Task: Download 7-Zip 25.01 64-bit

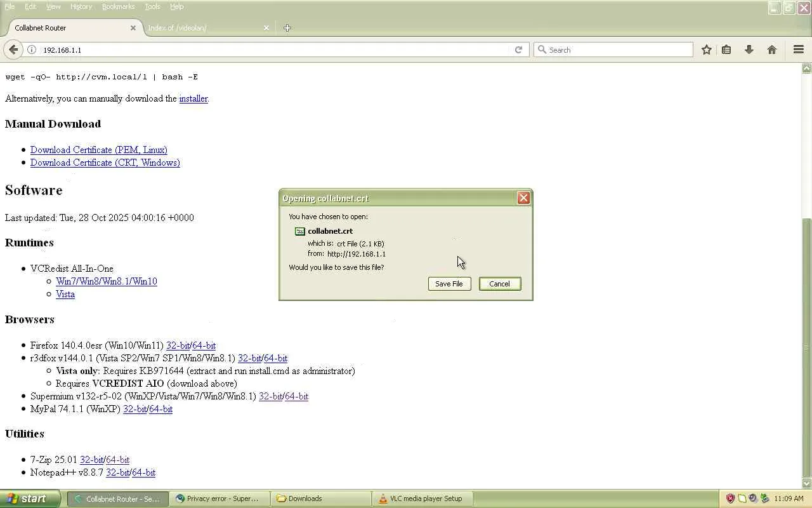Action: (118, 460)
